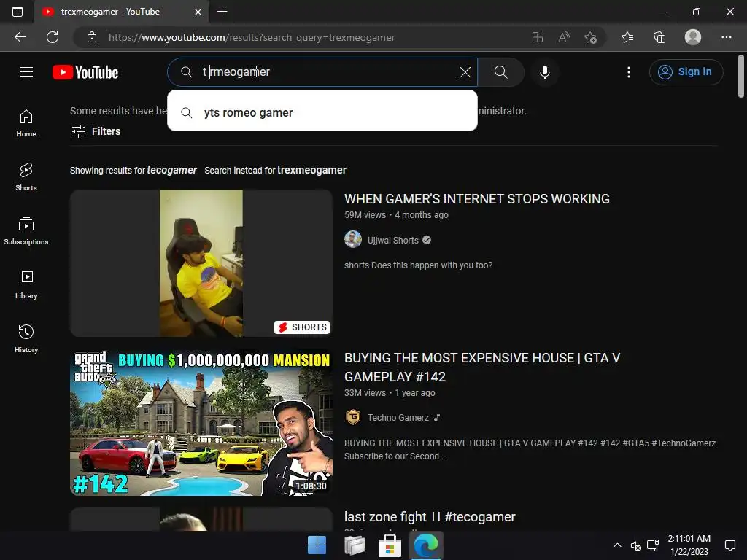Screen dimensions: 747x560
Task: Submit search with magnifier button
Action: pyautogui.click(x=500, y=72)
